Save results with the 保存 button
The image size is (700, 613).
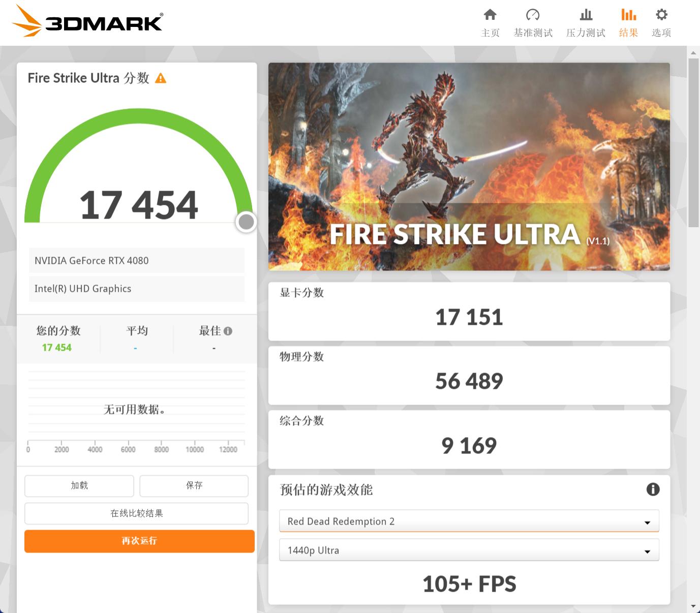(x=194, y=485)
